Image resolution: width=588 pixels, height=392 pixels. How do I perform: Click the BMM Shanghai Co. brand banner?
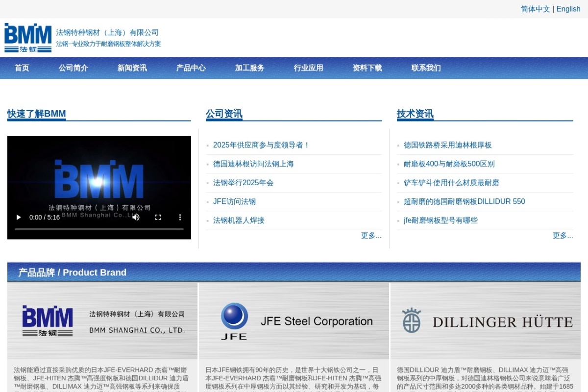tap(103, 321)
